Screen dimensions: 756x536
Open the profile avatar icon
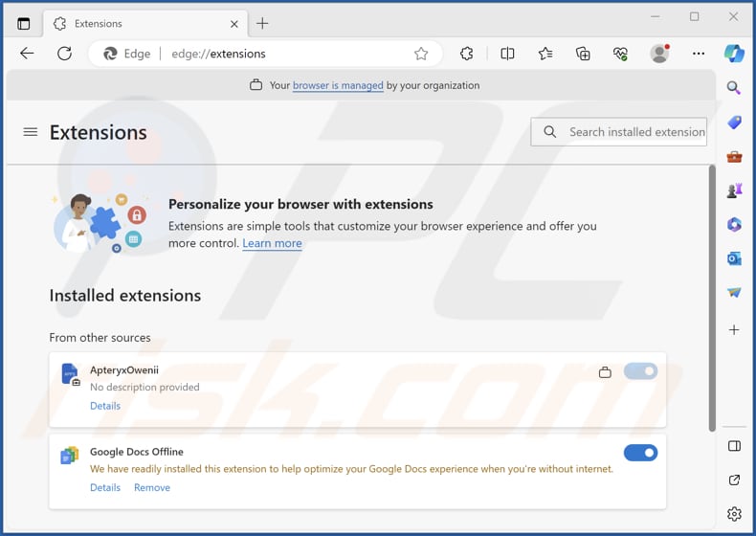pyautogui.click(x=659, y=54)
